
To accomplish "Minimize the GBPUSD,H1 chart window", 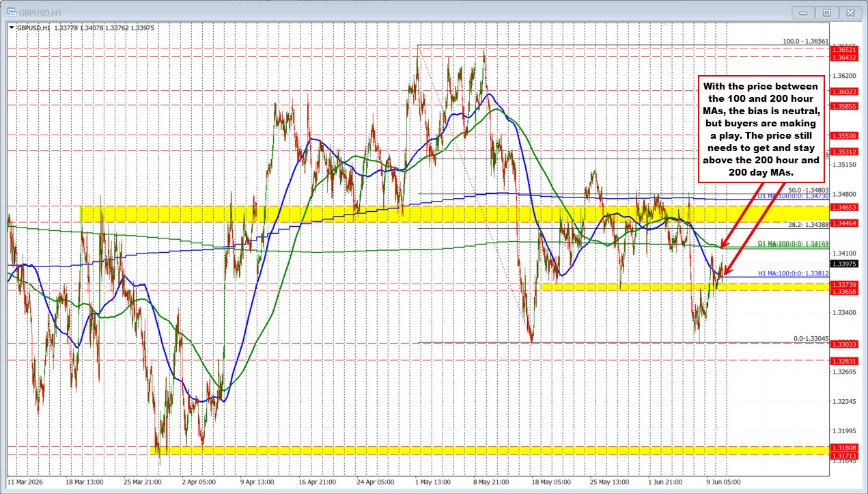I will pos(803,12).
